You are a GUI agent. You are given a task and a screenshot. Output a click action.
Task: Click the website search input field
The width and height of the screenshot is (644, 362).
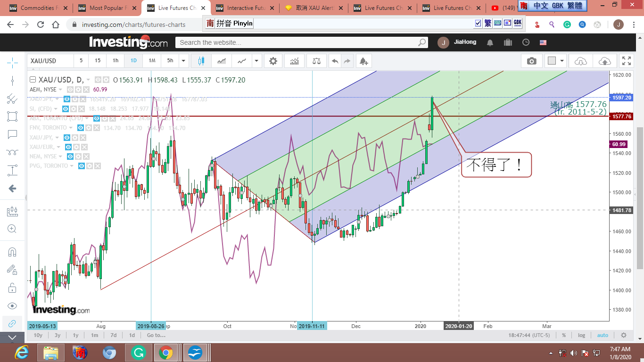click(297, 42)
